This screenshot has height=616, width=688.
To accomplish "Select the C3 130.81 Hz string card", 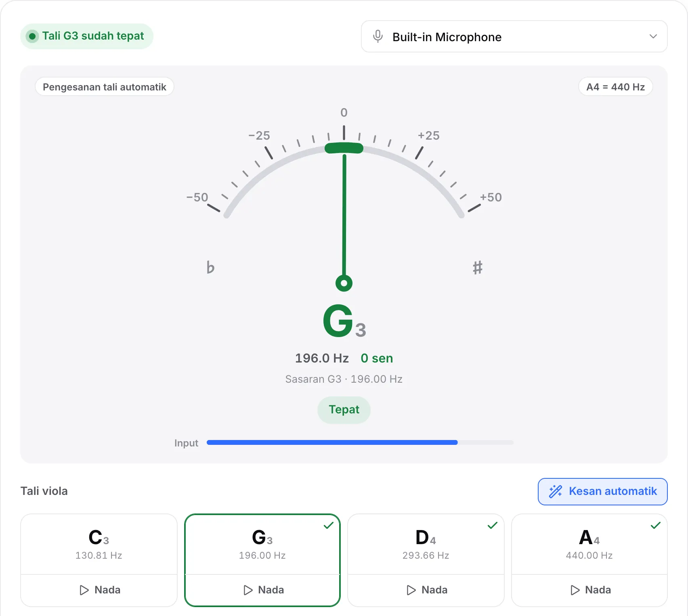I will (x=99, y=544).
